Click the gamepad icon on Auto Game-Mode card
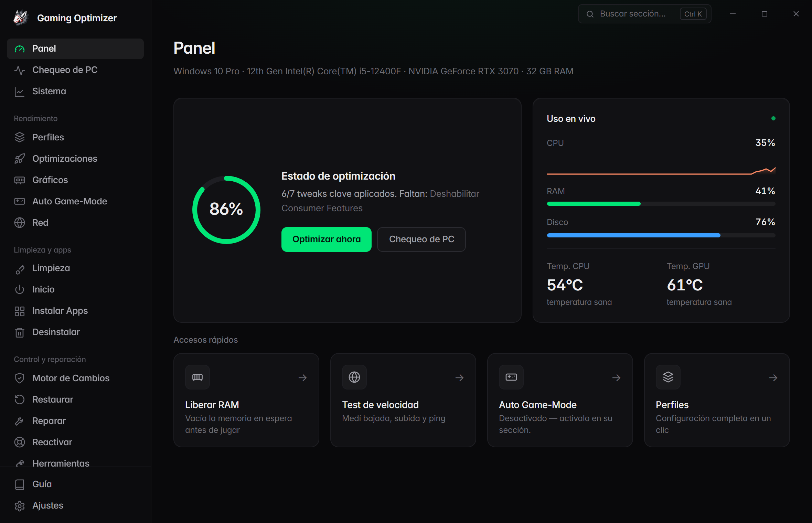 [511, 377]
